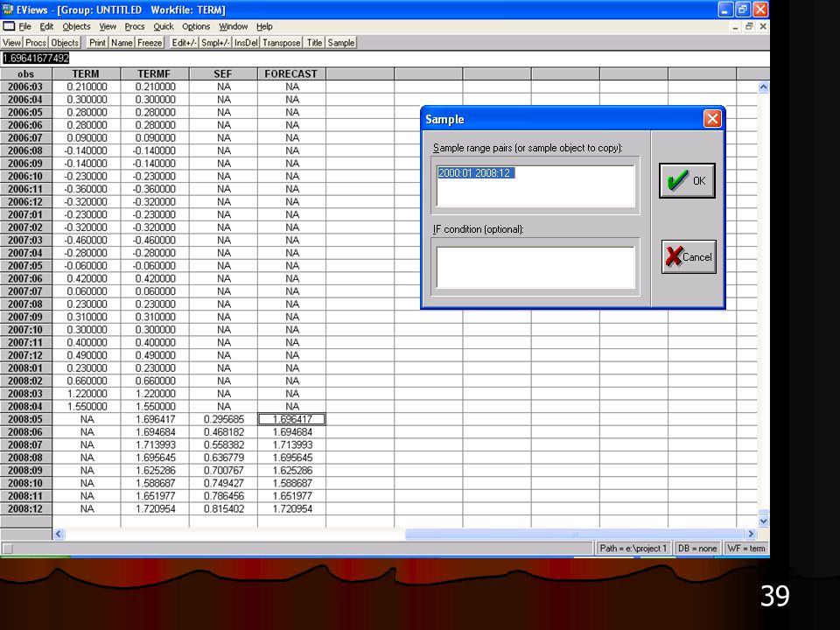
Task: Click status bar WF = term
Action: (x=746, y=548)
